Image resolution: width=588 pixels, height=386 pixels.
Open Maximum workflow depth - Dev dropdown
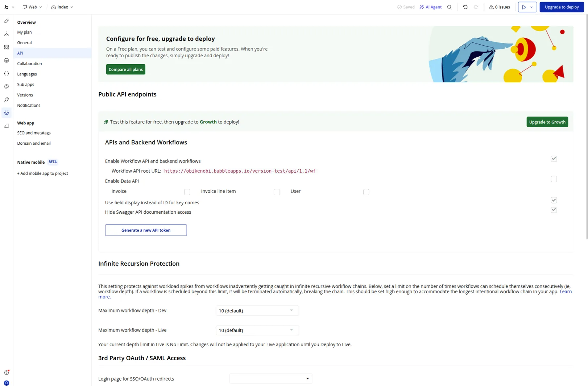coord(257,311)
